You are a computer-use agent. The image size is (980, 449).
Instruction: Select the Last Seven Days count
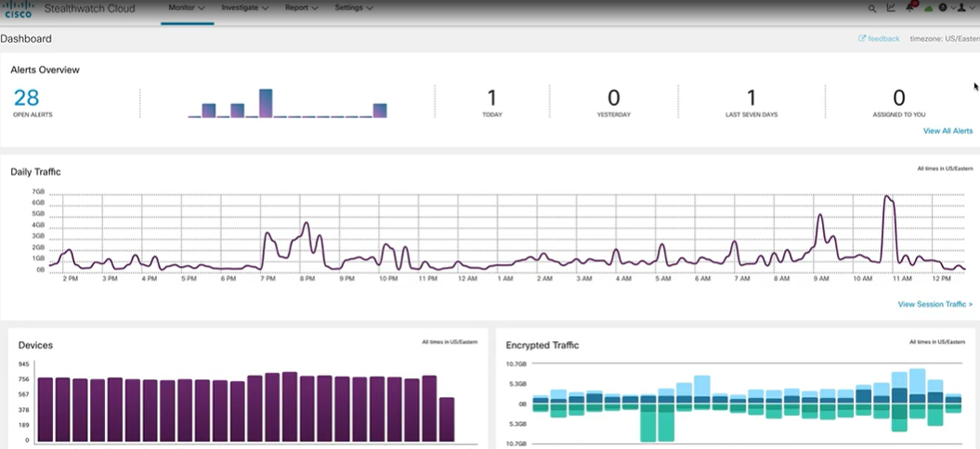751,98
